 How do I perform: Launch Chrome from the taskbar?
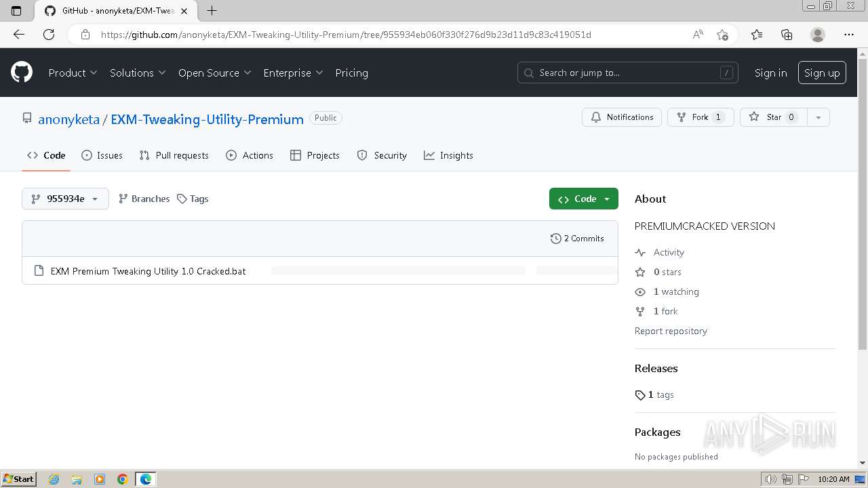click(x=123, y=479)
